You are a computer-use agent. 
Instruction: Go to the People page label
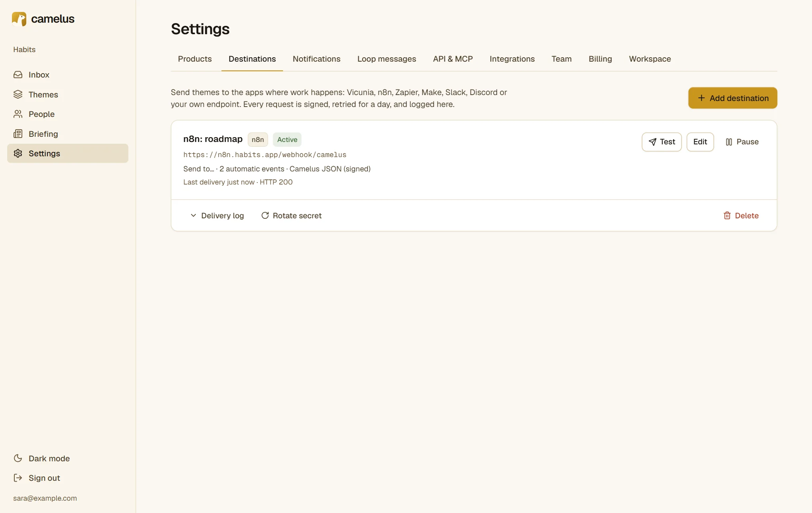point(41,114)
